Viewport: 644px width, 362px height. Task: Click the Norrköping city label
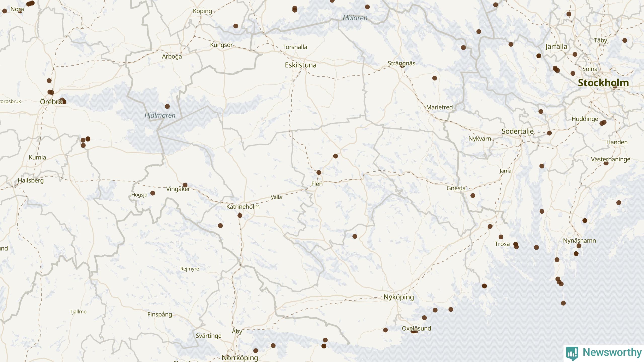coord(240,357)
